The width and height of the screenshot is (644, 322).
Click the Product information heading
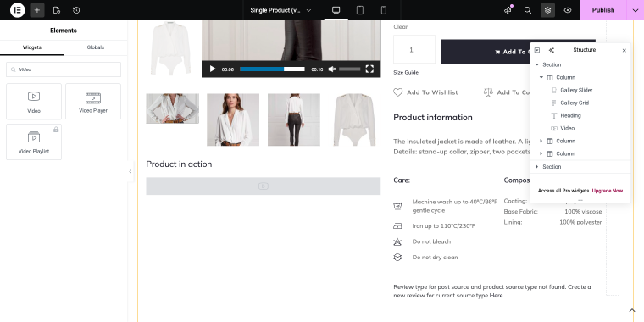pos(433,118)
